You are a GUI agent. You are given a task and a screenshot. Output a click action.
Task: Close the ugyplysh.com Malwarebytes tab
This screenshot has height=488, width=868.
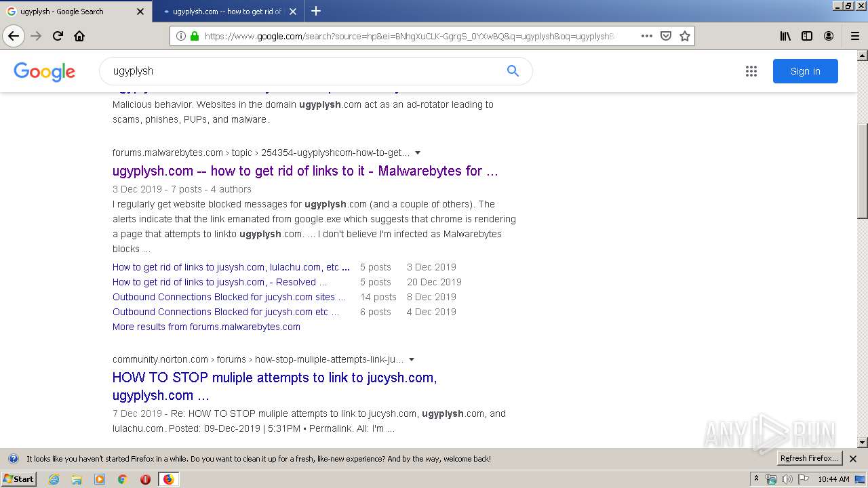coord(293,12)
